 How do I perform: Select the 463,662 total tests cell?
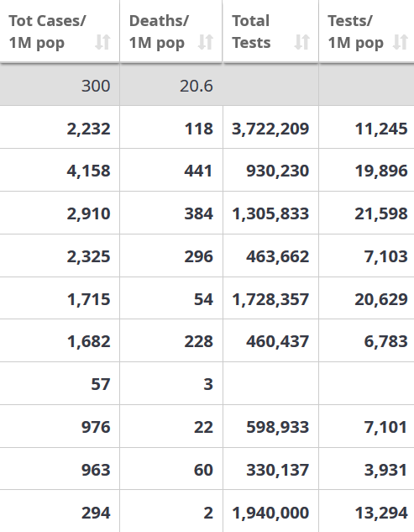(x=270, y=255)
